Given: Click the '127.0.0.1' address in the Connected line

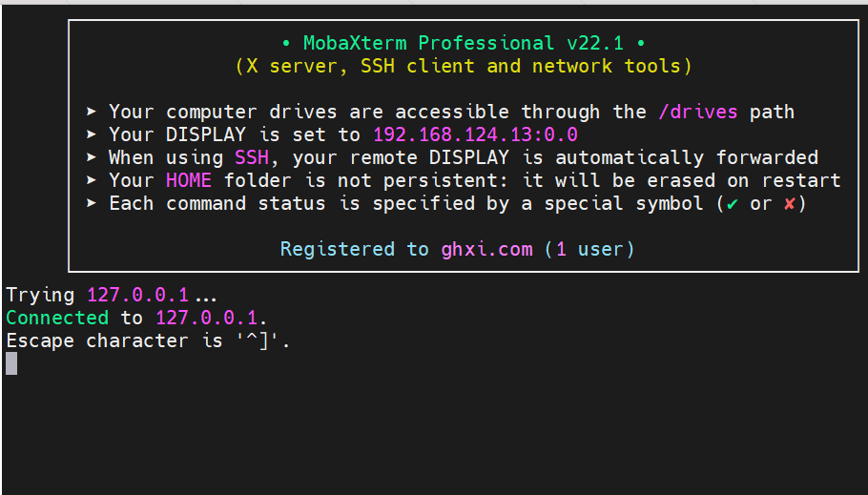Looking at the screenshot, I should tap(206, 318).
